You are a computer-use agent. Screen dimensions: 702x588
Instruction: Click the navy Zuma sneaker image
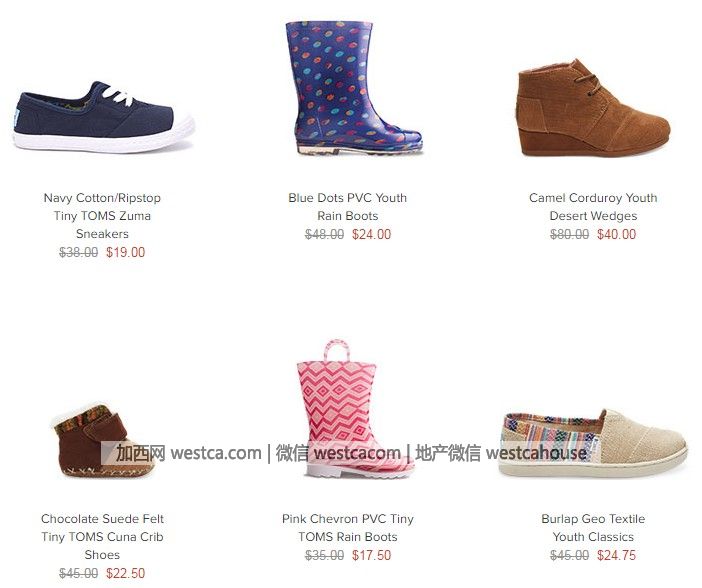tap(103, 118)
